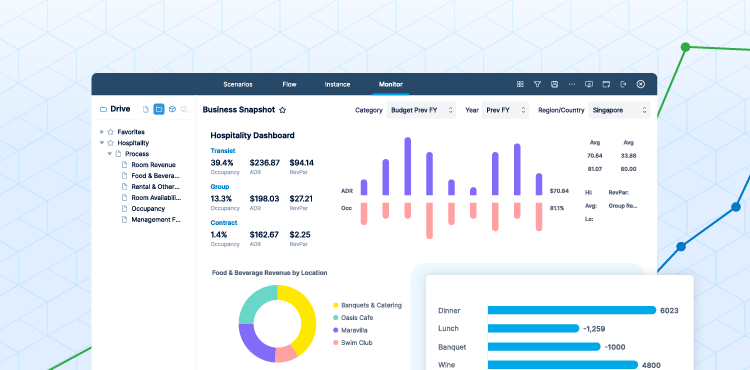Click the pink Swim Club legend dot
This screenshot has width=750, height=370.
(335, 343)
